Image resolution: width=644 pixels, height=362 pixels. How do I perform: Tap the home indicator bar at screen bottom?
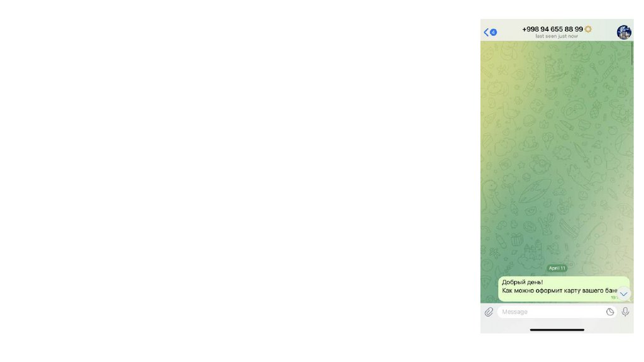click(x=557, y=329)
